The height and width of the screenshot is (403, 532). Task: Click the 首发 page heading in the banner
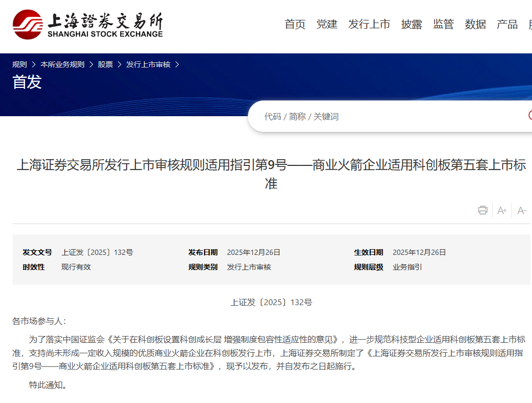point(27,82)
